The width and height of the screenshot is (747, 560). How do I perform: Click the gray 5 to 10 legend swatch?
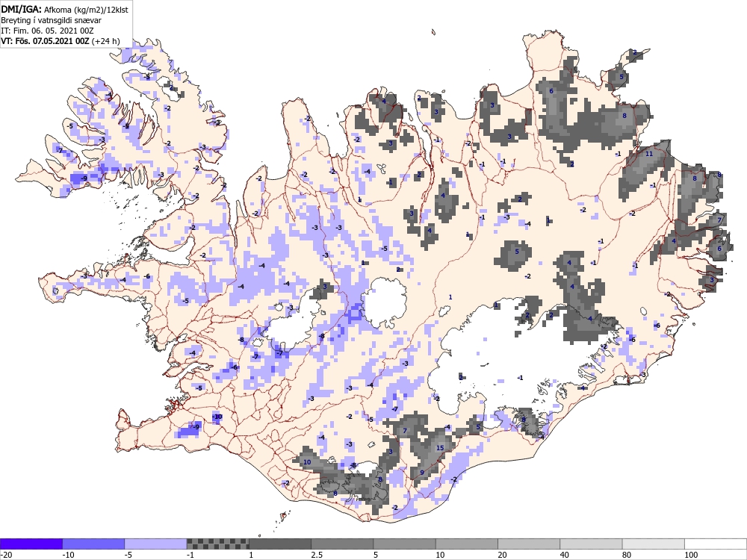(404, 544)
